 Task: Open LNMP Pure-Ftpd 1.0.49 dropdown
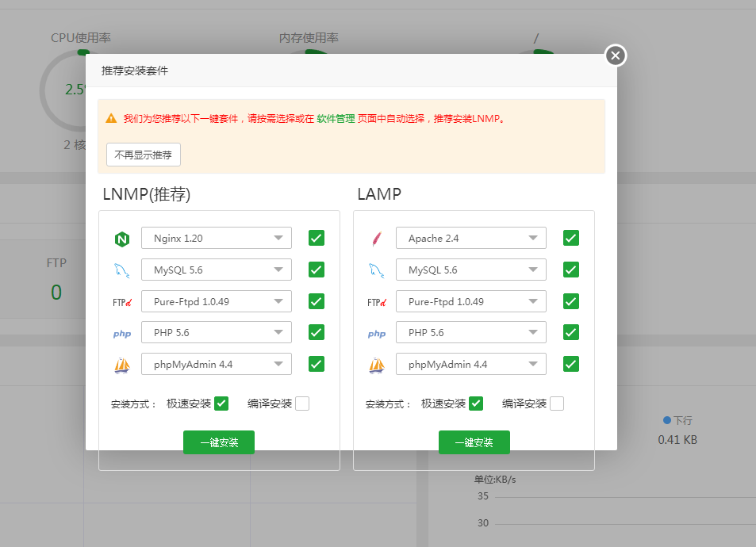(217, 301)
